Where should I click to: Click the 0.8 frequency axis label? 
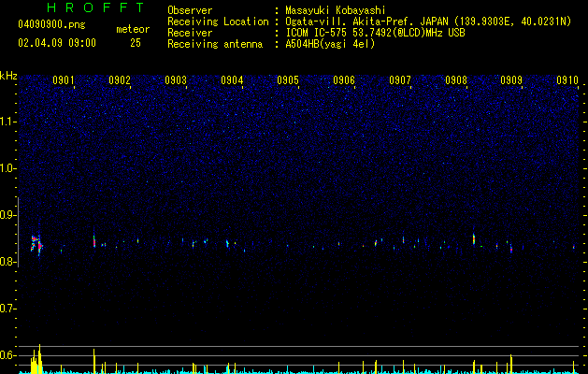point(7,262)
